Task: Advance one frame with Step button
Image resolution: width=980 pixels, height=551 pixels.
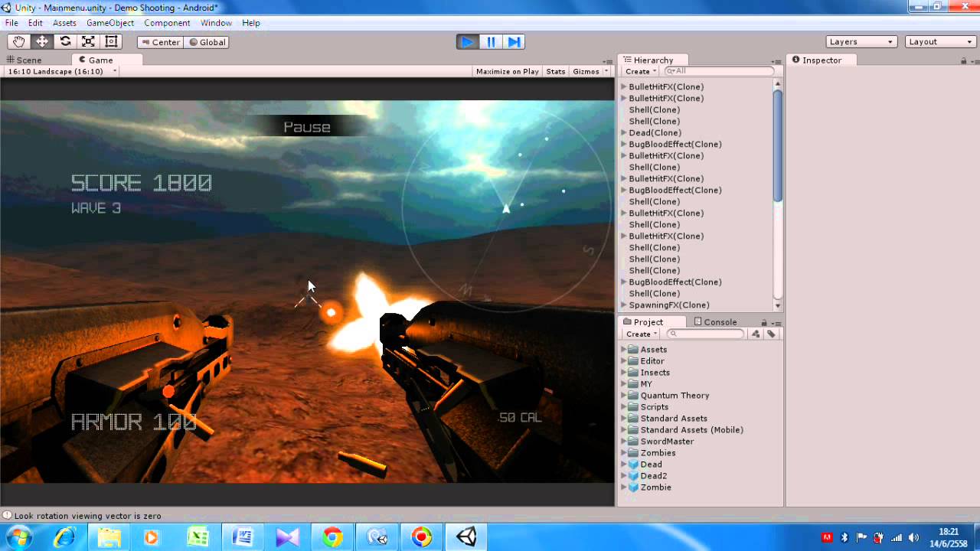Action: (x=514, y=42)
